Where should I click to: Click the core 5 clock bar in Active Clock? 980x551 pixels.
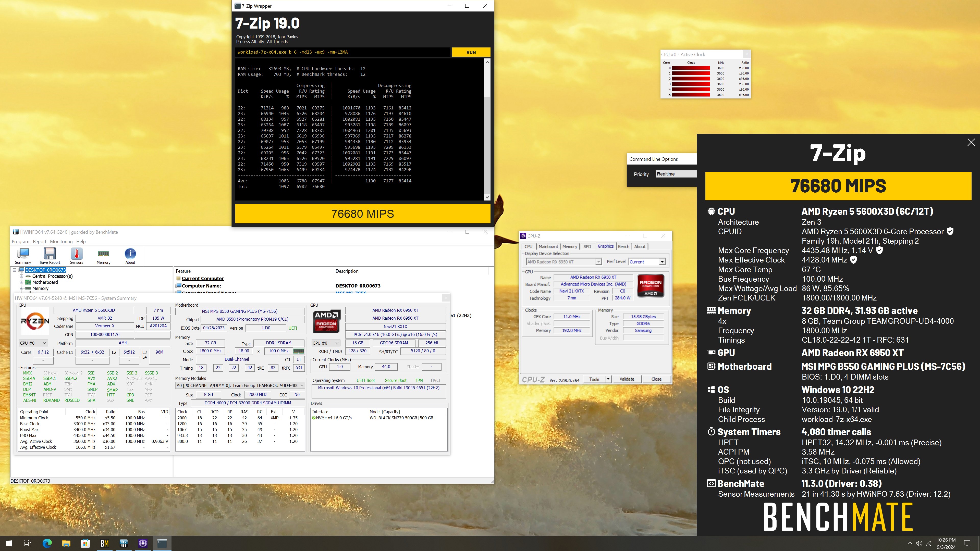pos(691,95)
